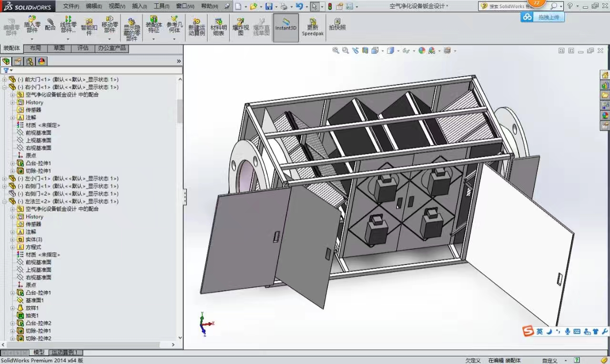610x364 pixels.
Task: Open Appearances and Scenes icon in task pane
Action: [x=605, y=115]
